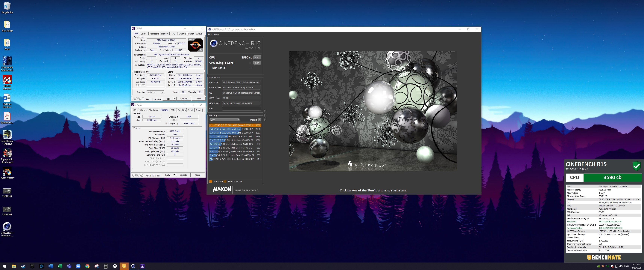Screen dimensions: 644x270
Task: Switch to BenchMate in the taskbar
Action: pyautogui.click(x=124, y=266)
